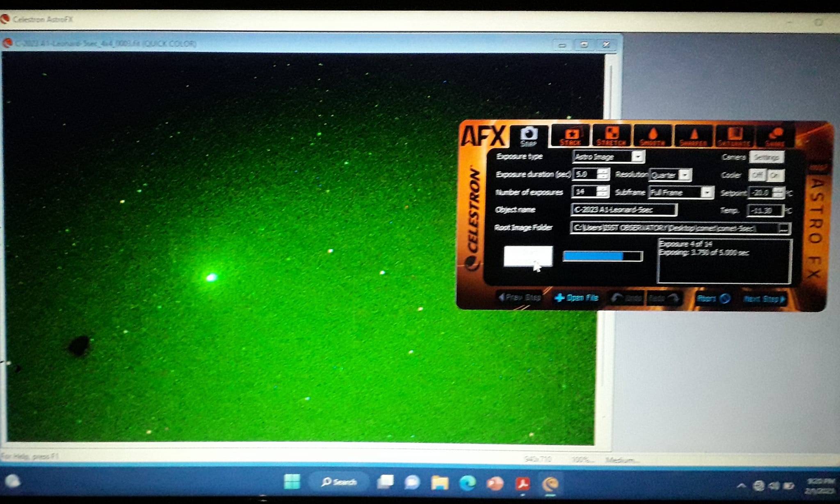Click the volume icon in the system tray
840x504 pixels.
coord(774,486)
